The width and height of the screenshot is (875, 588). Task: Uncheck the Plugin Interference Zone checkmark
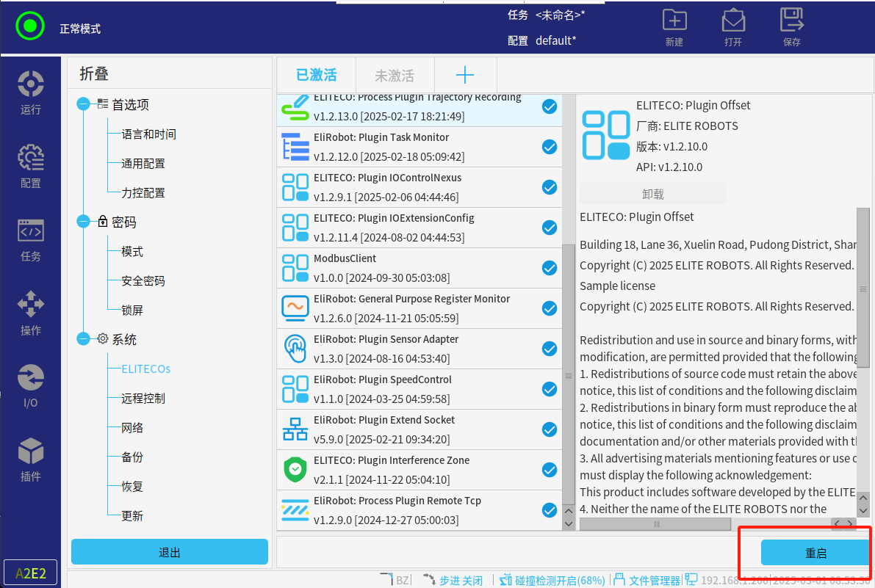(x=549, y=470)
